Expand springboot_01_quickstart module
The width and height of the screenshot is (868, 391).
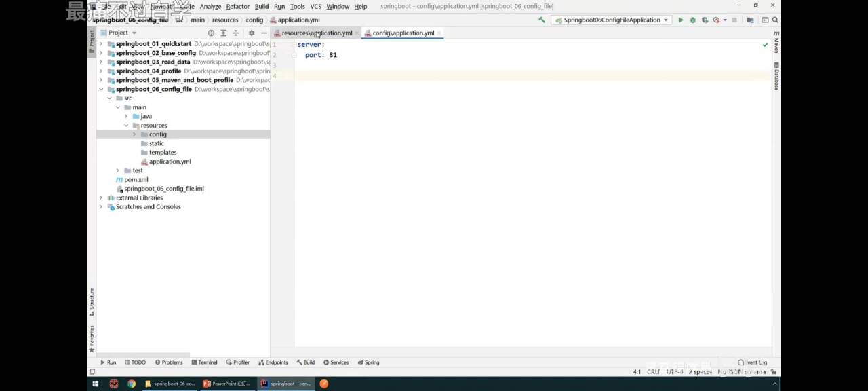click(x=101, y=44)
